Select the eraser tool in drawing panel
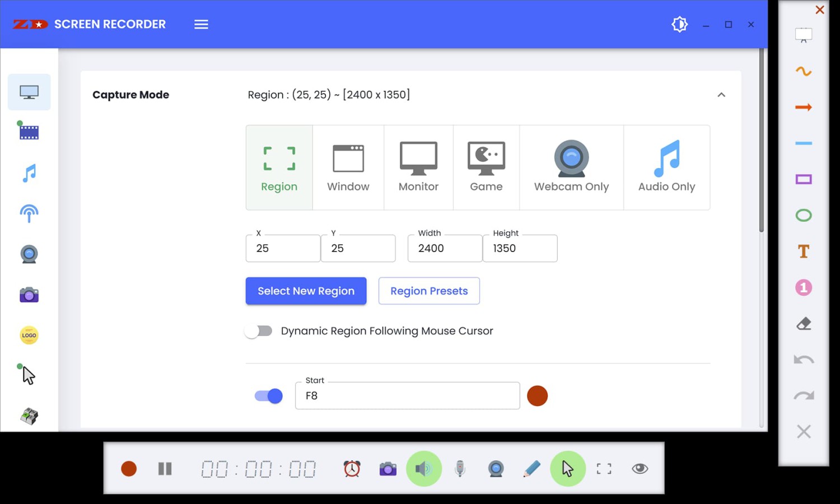 click(804, 324)
